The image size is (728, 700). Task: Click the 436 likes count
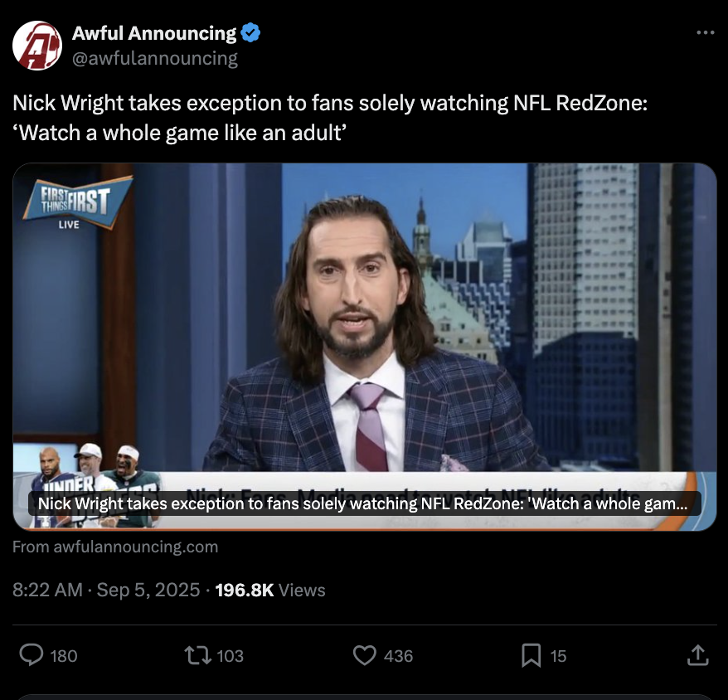(398, 656)
